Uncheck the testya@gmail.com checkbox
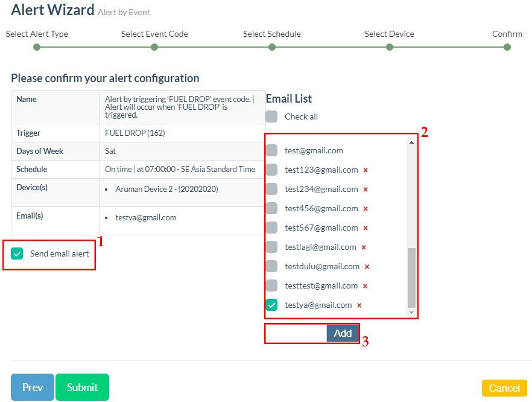532x402 pixels. [272, 305]
